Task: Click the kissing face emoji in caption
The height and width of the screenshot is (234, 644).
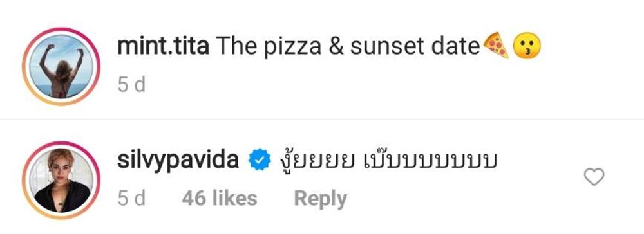Action: (527, 46)
